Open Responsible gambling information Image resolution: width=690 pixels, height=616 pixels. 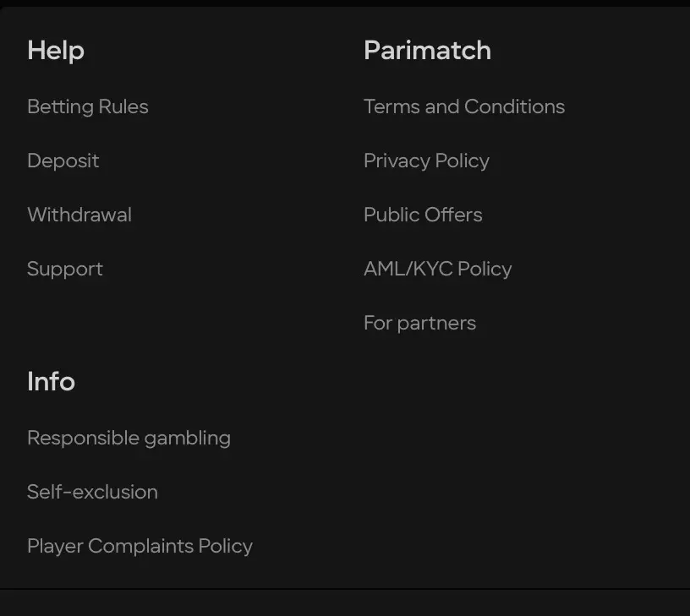pyautogui.click(x=129, y=438)
